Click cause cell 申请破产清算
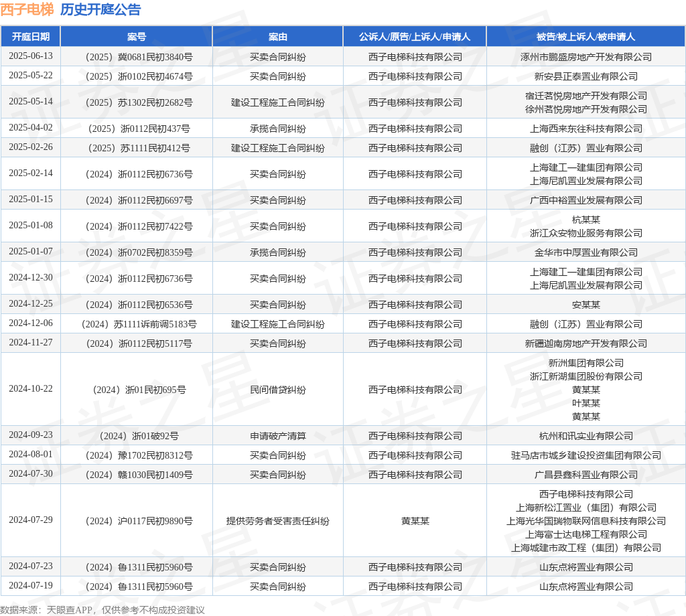This screenshot has width=686, height=616. coord(278,436)
